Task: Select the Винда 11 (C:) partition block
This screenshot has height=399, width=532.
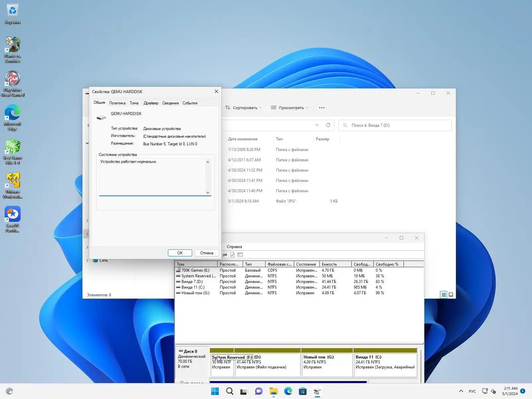Action: coord(385,362)
